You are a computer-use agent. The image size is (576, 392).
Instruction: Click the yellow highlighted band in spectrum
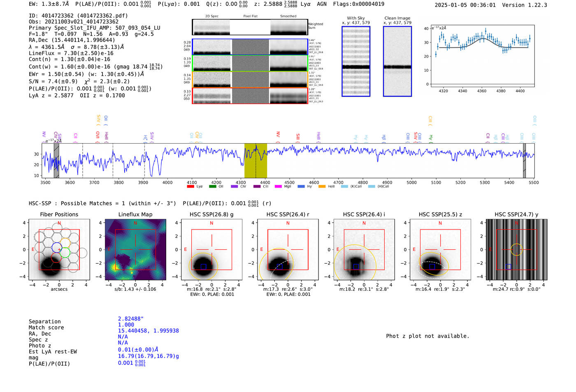255,160
